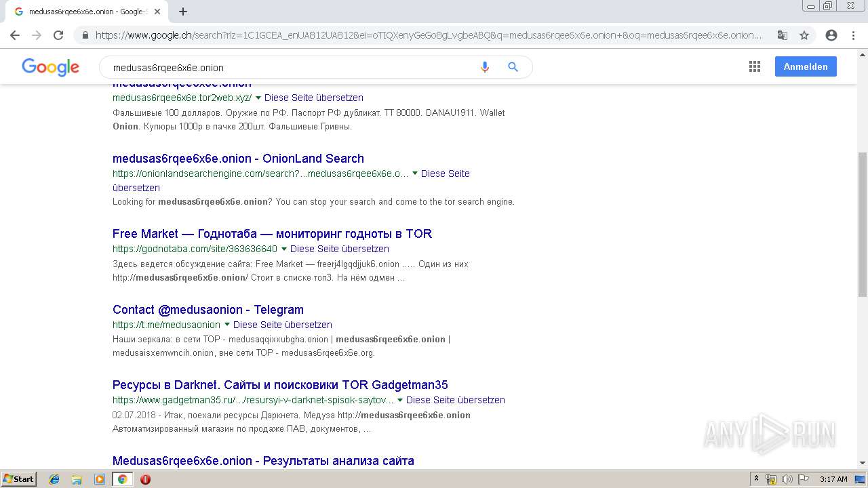Open the Google apps grid icon

click(x=754, y=66)
